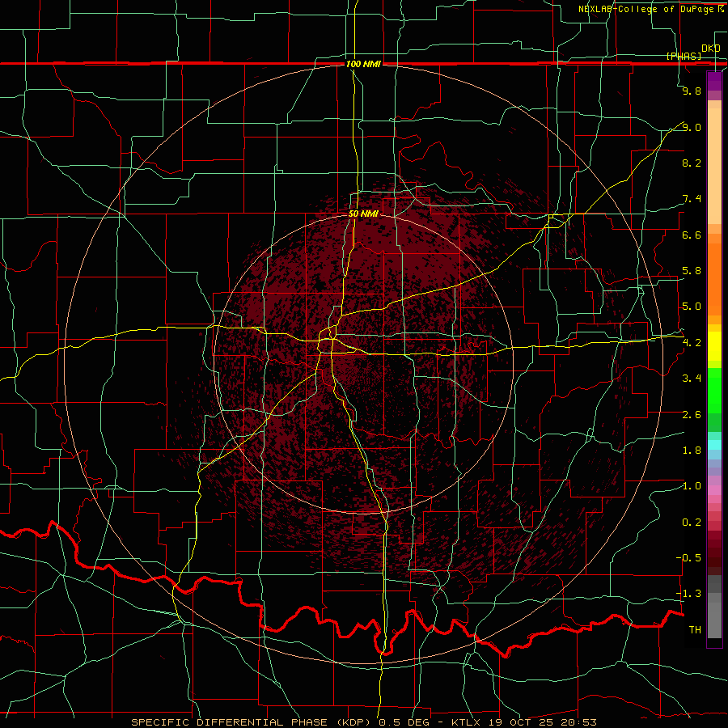Click the -1.3 scale value

688,594
